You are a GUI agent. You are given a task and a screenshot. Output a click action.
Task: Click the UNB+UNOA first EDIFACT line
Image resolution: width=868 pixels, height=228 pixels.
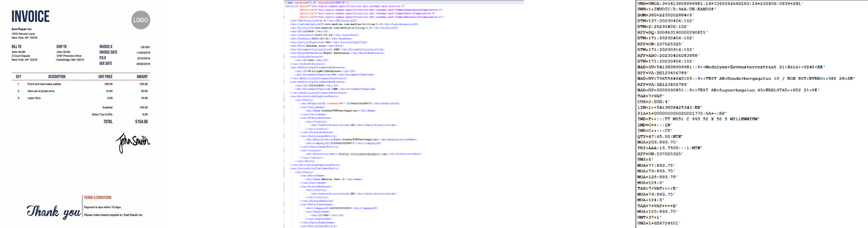[x=720, y=4]
